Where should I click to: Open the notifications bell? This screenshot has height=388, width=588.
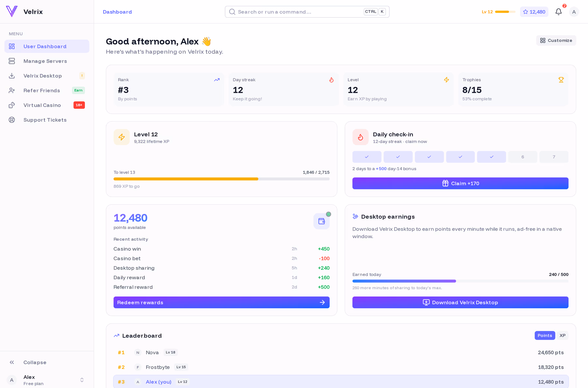point(559,12)
